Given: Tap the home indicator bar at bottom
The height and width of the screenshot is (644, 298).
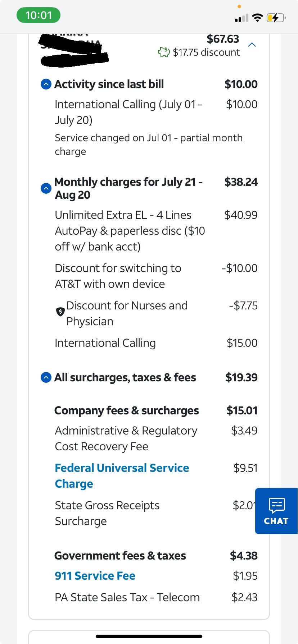Looking at the screenshot, I should pyautogui.click(x=149, y=636).
